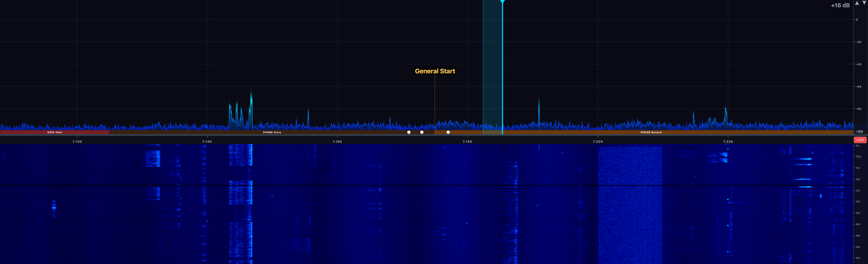868x264 pixels.
Task: Tune to the narrow signal peak near 7.191
Action: click(x=539, y=113)
